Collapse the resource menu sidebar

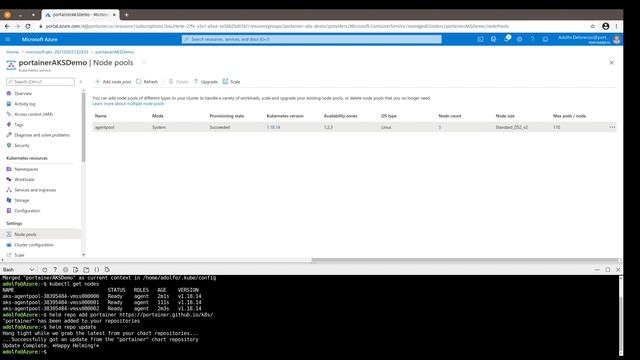pyautogui.click(x=81, y=82)
